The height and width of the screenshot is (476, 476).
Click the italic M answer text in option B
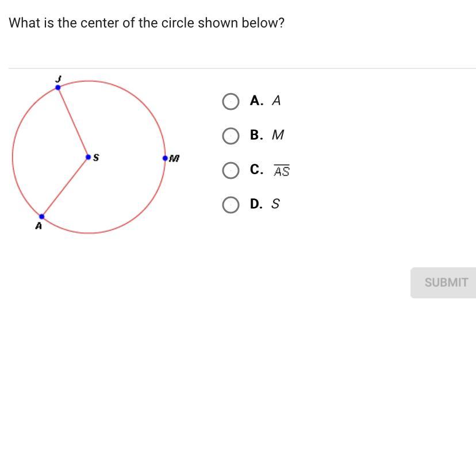[278, 135]
